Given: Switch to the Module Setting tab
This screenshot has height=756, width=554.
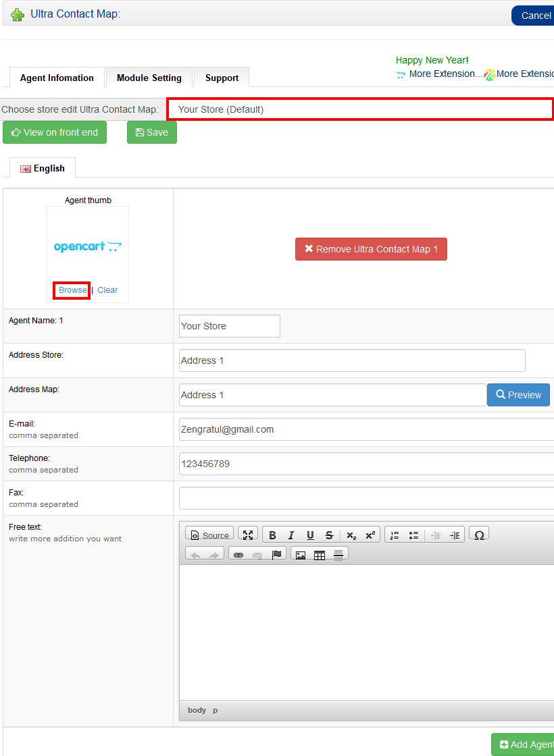Looking at the screenshot, I should (x=149, y=78).
